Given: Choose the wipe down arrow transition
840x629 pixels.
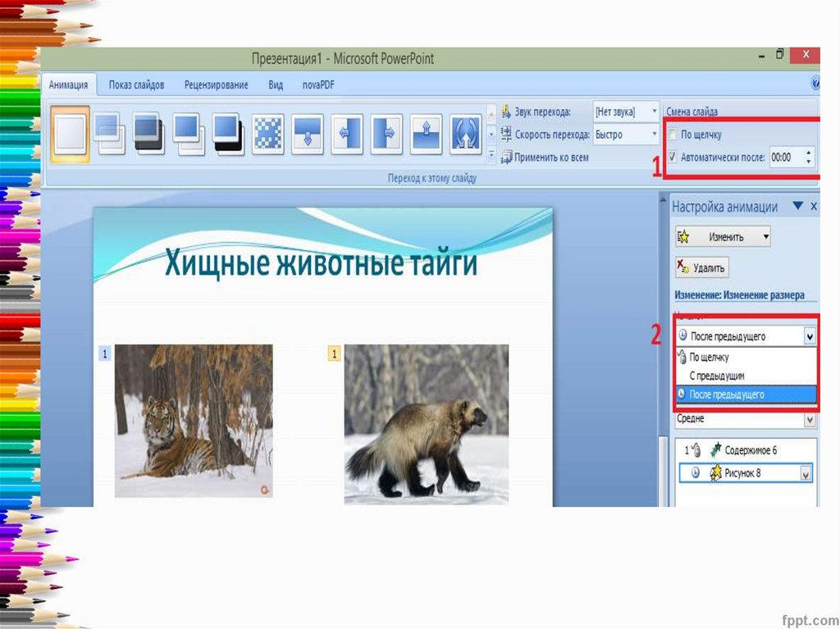Looking at the screenshot, I should pyautogui.click(x=307, y=134).
